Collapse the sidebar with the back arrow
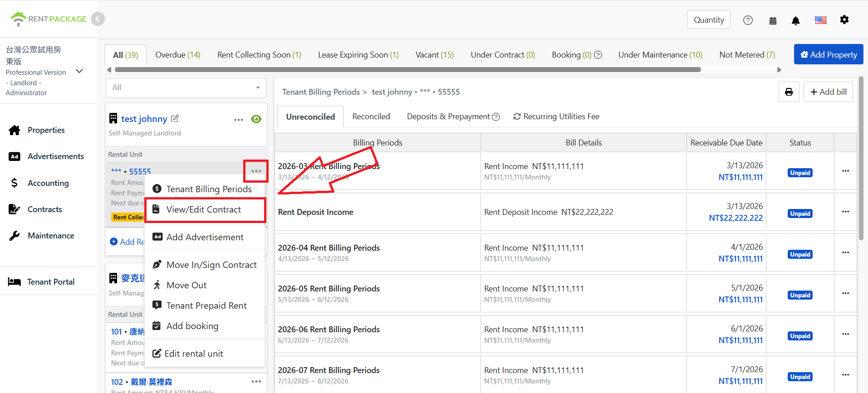Viewport: 868px width, 393px height. pyautogui.click(x=98, y=19)
